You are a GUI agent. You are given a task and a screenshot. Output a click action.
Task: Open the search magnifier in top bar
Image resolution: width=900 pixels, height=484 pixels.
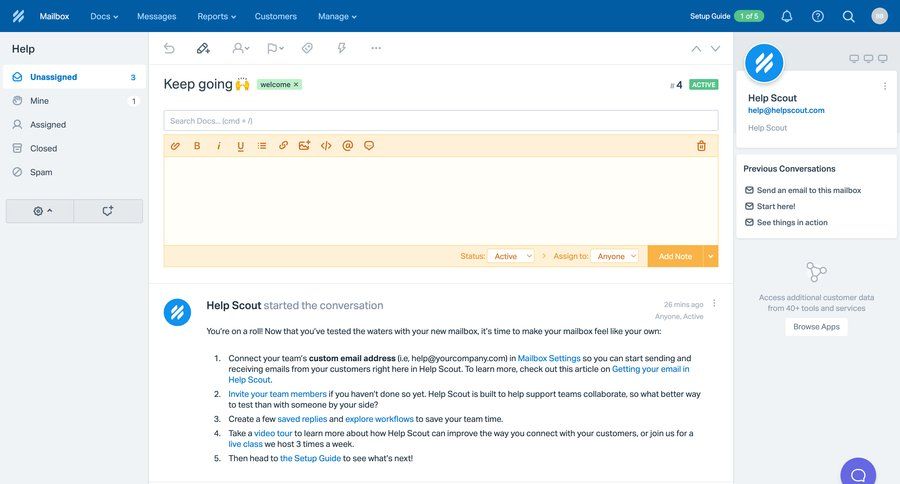[848, 16]
